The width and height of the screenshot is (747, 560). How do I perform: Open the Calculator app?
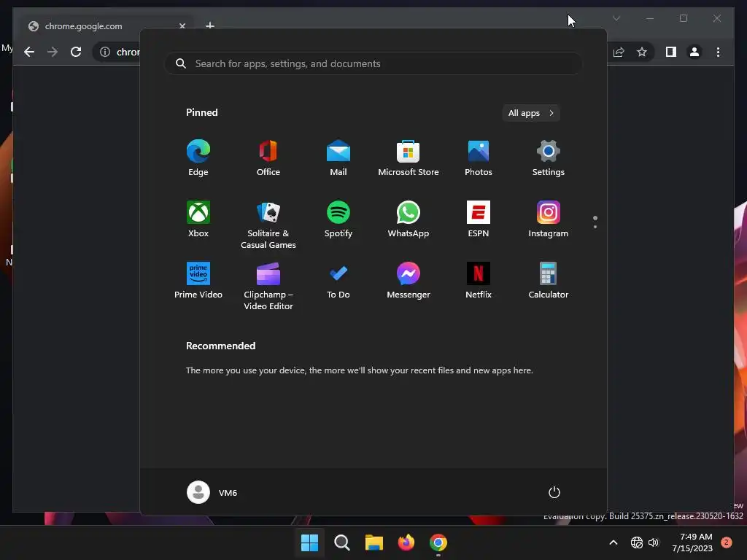tap(549, 281)
